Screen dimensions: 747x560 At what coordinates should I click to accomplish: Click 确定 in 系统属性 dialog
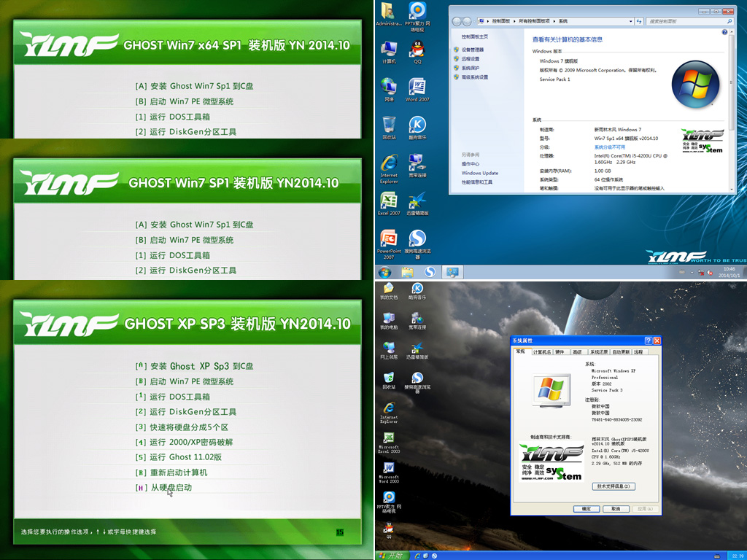[x=586, y=508]
